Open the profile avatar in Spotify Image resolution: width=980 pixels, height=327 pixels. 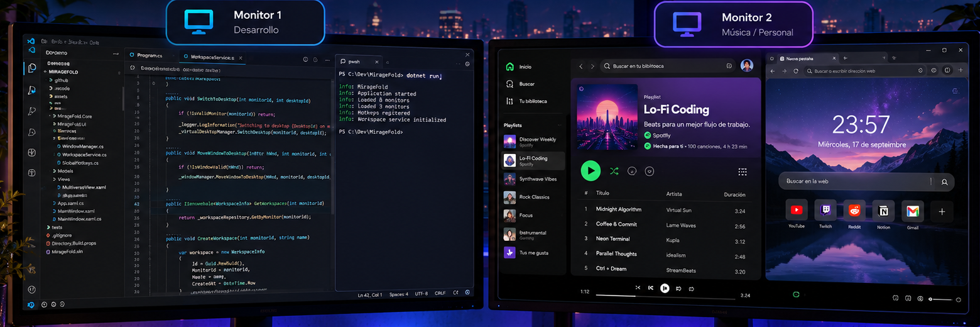point(747,65)
